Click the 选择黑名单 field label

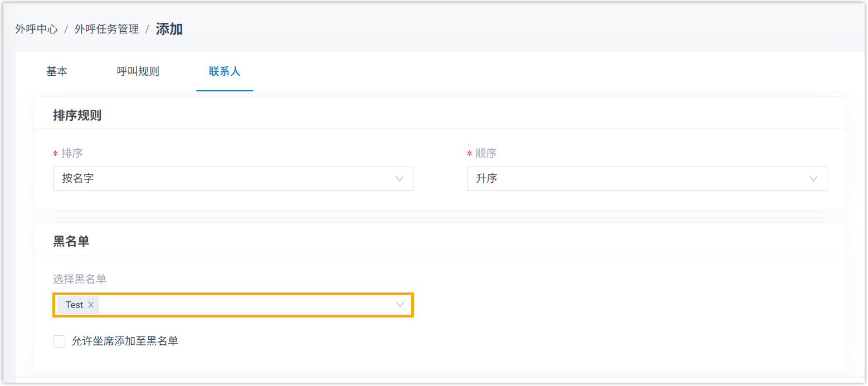(x=80, y=279)
